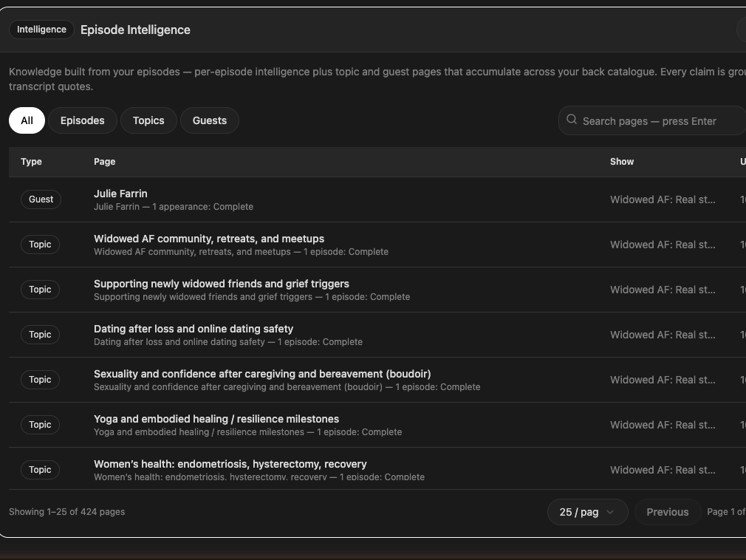
Task: Click Topic badge on Dating after loss row
Action: [40, 335]
